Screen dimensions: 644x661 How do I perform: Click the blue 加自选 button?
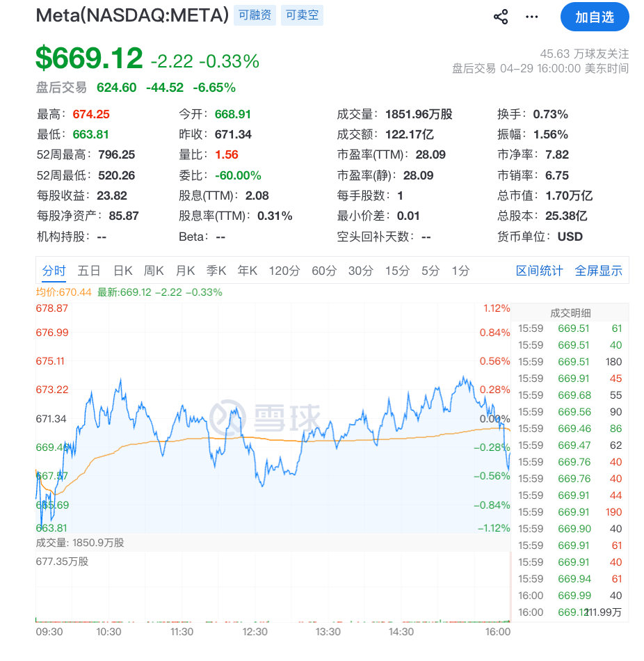coord(595,17)
